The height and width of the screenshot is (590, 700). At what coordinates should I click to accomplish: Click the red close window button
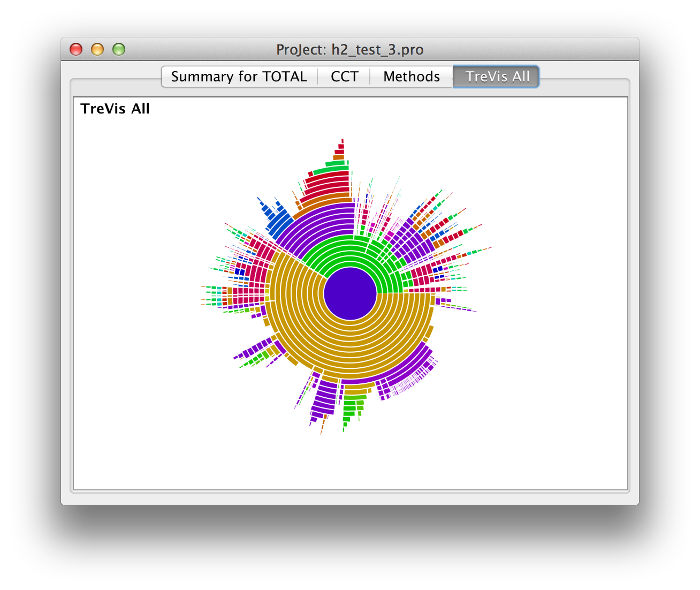pyautogui.click(x=77, y=49)
